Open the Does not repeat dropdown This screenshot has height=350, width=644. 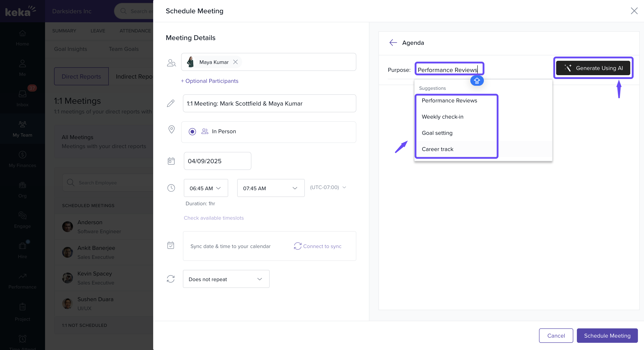[x=226, y=279]
